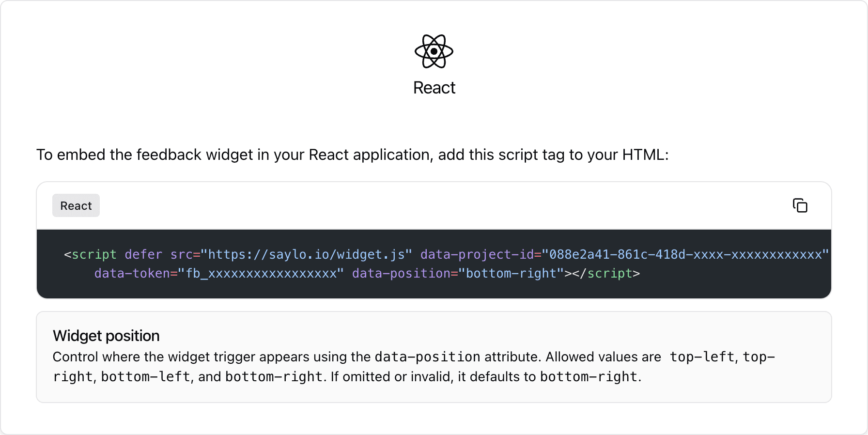Click the data-token value fb_xxxxxxxxxxxxxxxxx
The width and height of the screenshot is (868, 435).
261,273
